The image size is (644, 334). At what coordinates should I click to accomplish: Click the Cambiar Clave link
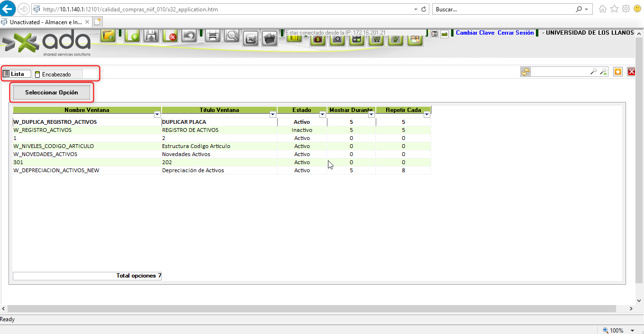[x=475, y=33]
